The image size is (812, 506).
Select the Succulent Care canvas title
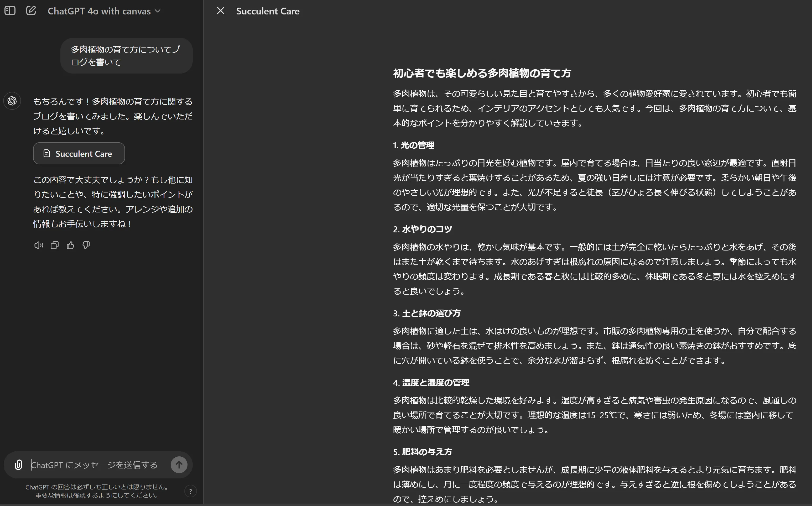click(268, 11)
